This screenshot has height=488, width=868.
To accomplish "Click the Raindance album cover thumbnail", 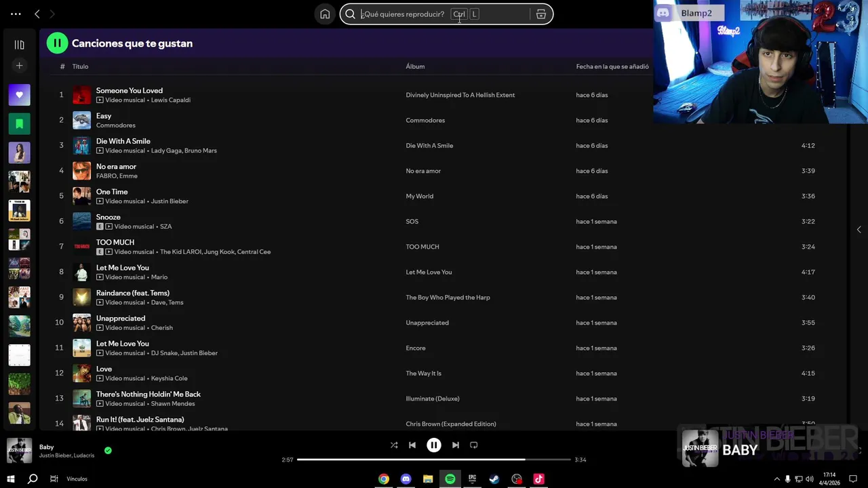I will point(81,298).
